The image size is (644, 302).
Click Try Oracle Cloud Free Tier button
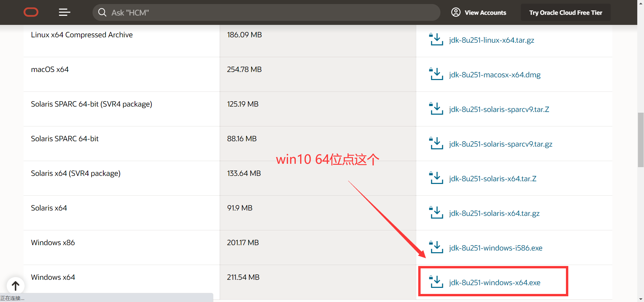[566, 12]
